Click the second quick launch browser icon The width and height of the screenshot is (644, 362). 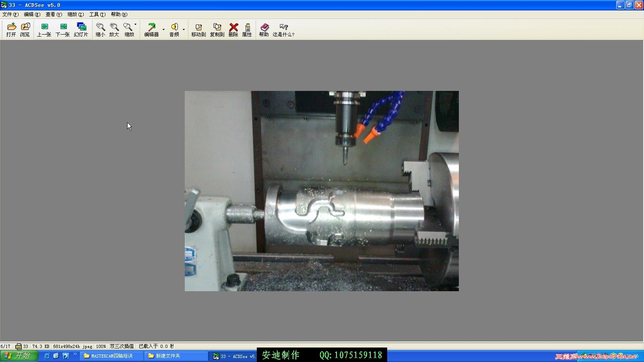tap(56, 356)
